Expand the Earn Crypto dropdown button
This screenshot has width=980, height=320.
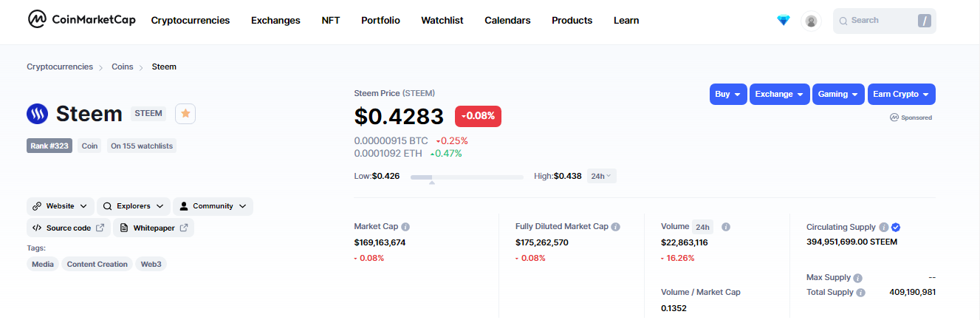coord(902,94)
